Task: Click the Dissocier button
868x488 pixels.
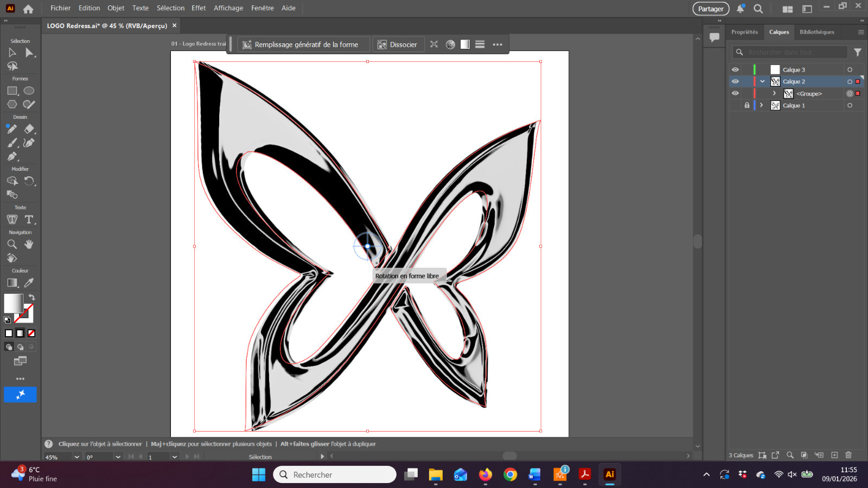Action: (x=398, y=44)
